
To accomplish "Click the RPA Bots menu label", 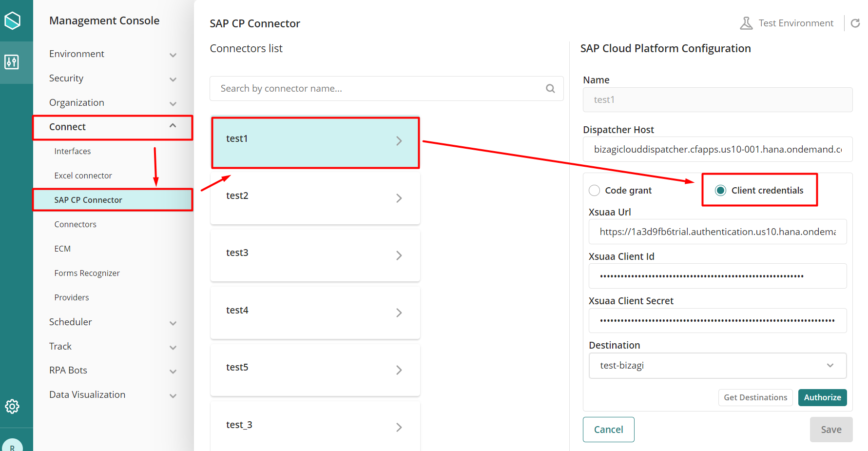I will [x=68, y=370].
